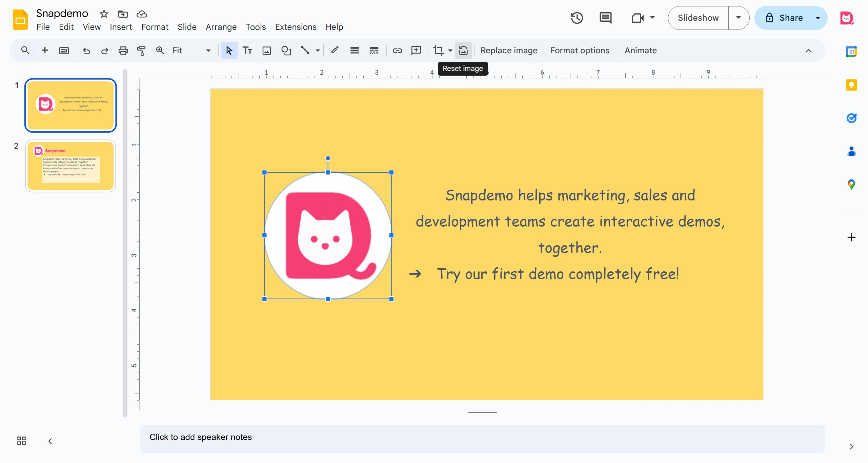
Task: Click the video camera meeting icon
Action: [637, 18]
